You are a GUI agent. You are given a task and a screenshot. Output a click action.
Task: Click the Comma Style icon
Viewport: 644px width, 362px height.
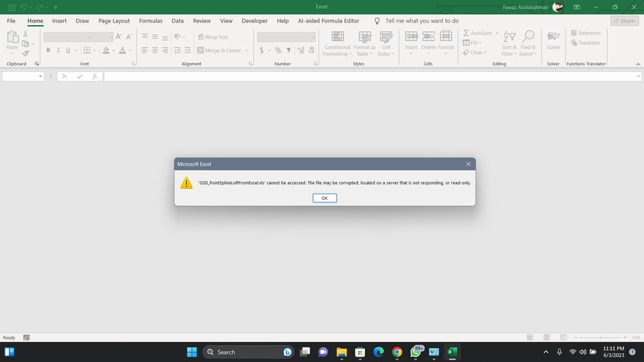288,50
